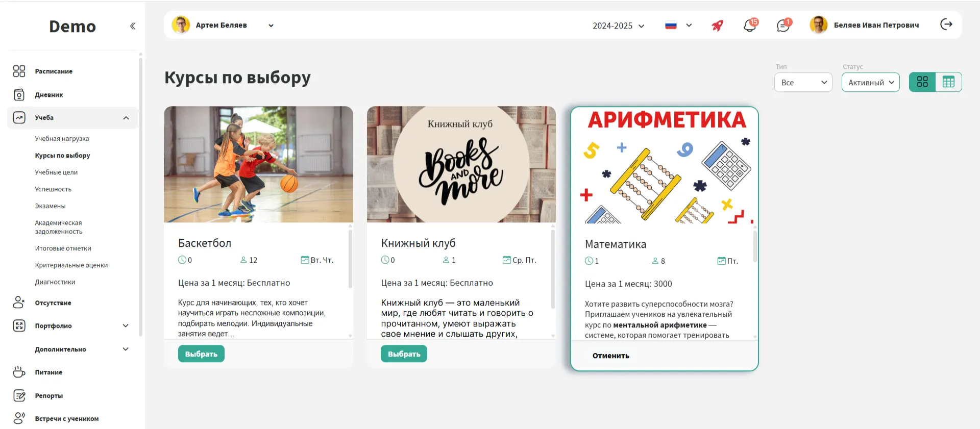The height and width of the screenshot is (429, 980).
Task: Open the notifications bell
Action: (x=750, y=26)
